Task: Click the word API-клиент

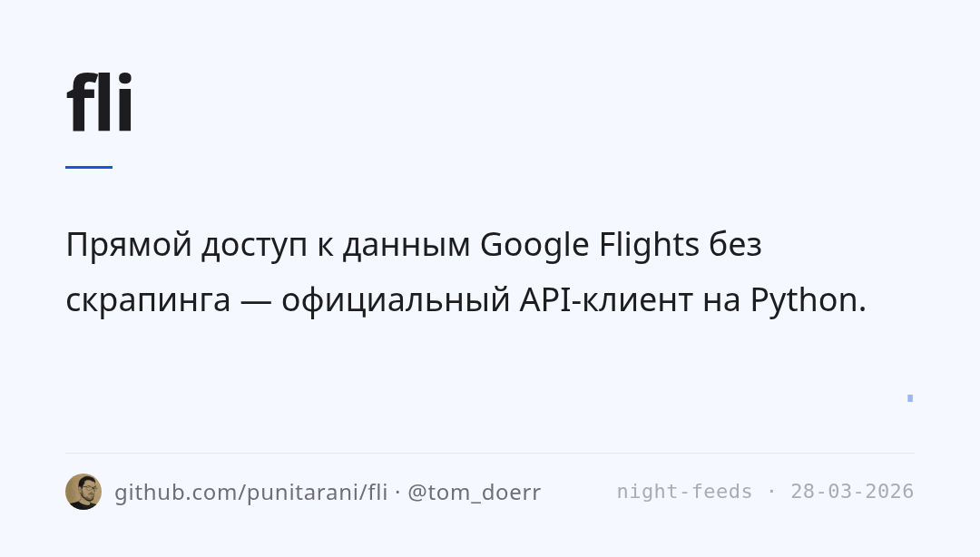Action: (x=605, y=300)
